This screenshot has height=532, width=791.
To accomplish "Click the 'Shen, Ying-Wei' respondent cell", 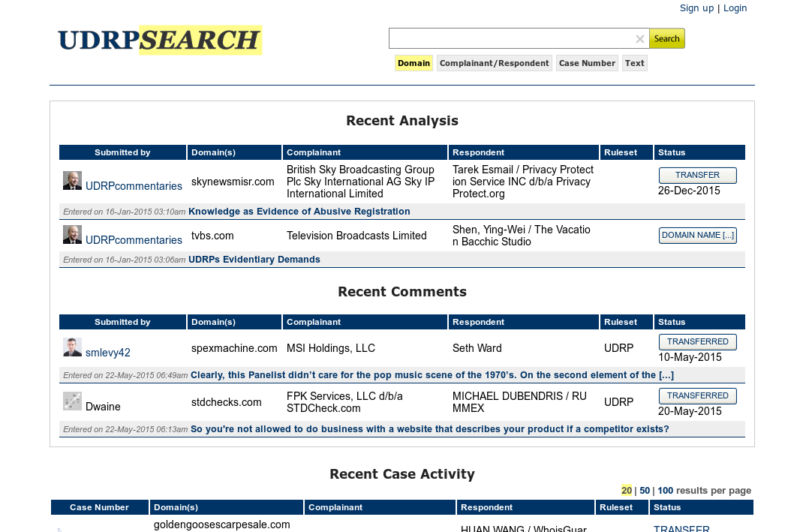I will 521,236.
